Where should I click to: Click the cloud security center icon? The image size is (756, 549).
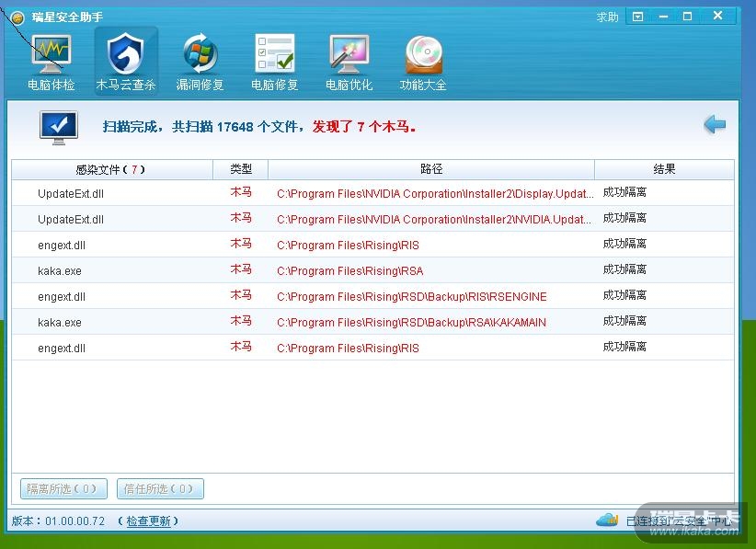click(607, 520)
